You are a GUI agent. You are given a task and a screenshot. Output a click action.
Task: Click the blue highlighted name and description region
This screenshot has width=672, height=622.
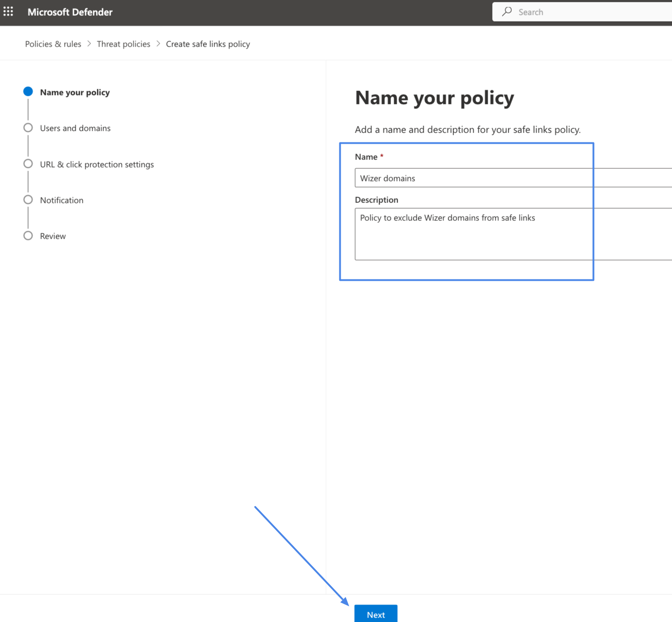[x=467, y=210]
